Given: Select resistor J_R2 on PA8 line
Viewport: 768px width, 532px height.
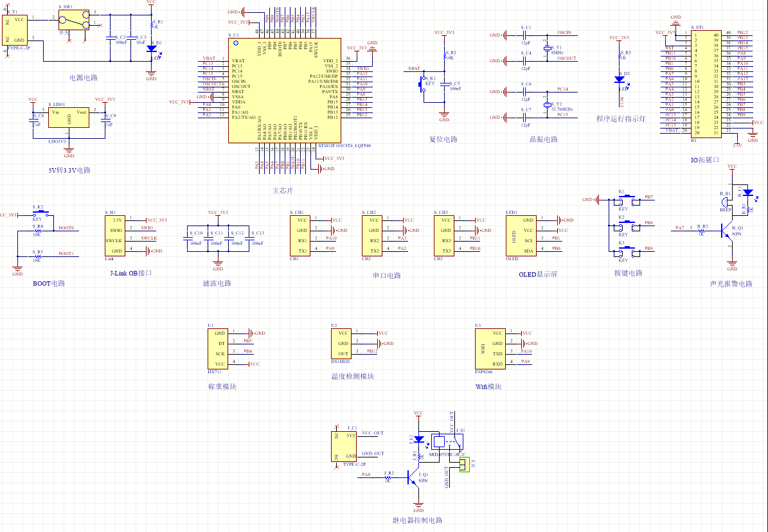Looking at the screenshot, I should click(x=388, y=477).
